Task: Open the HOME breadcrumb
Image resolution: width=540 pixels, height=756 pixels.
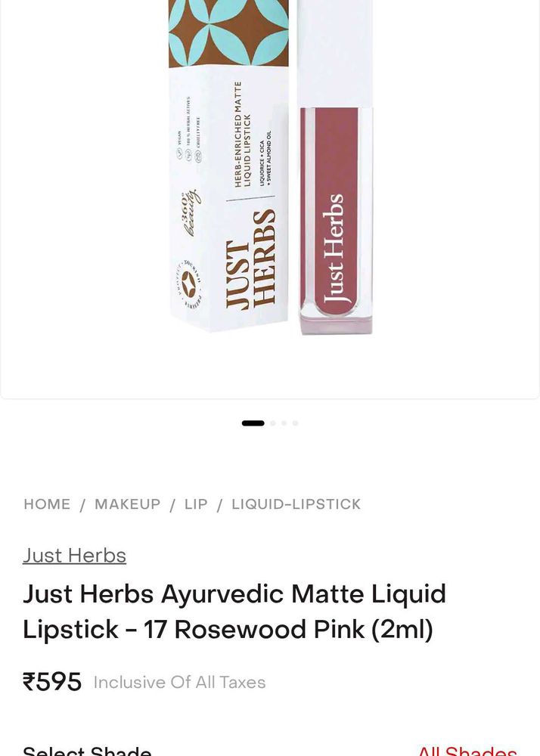Action: click(x=47, y=504)
